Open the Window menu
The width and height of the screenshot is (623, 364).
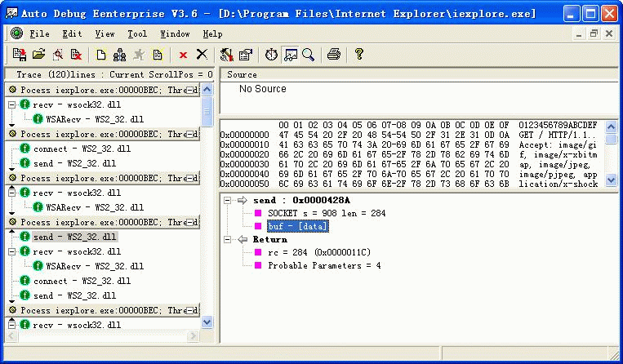pos(175,33)
